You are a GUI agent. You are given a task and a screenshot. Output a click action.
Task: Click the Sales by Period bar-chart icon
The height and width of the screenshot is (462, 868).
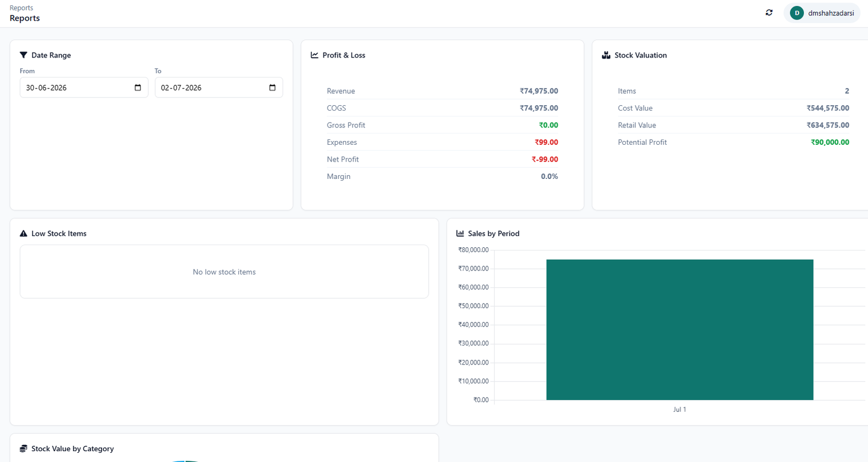click(460, 233)
